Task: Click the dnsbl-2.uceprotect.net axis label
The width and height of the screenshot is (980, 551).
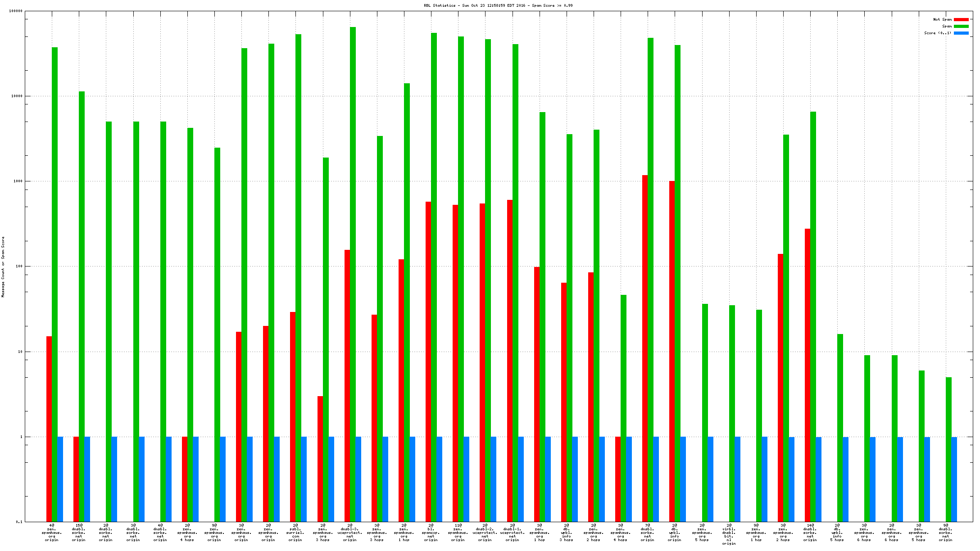Action: click(485, 533)
